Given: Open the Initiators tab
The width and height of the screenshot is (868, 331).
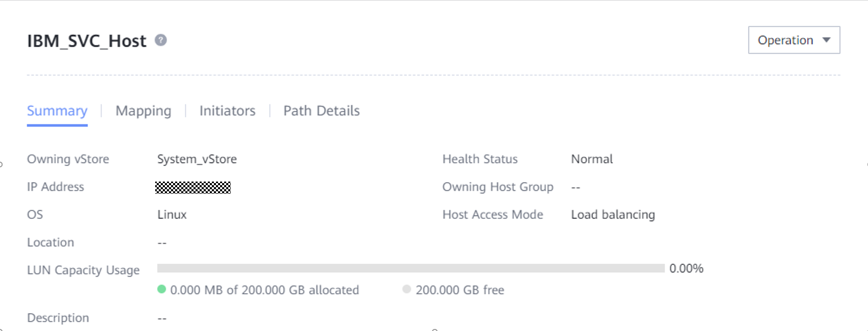Looking at the screenshot, I should (227, 111).
